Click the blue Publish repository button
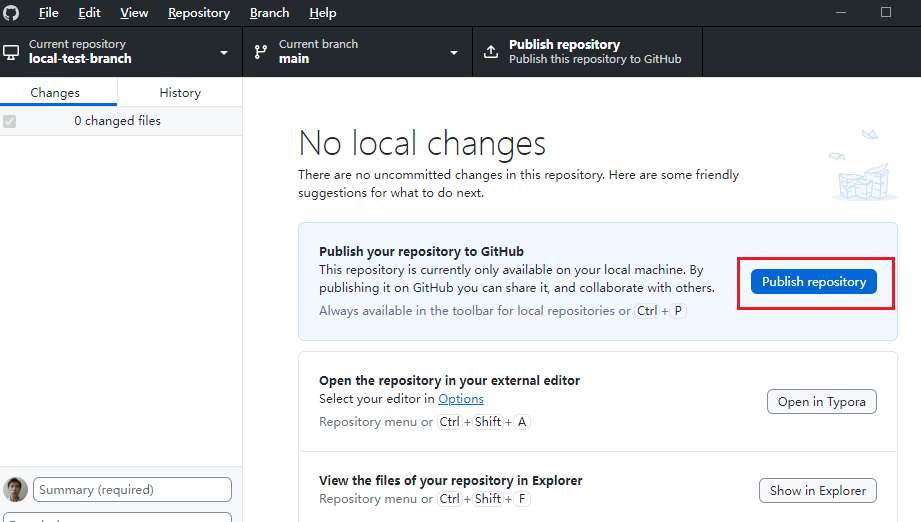Image resolution: width=921 pixels, height=522 pixels. 814,281
